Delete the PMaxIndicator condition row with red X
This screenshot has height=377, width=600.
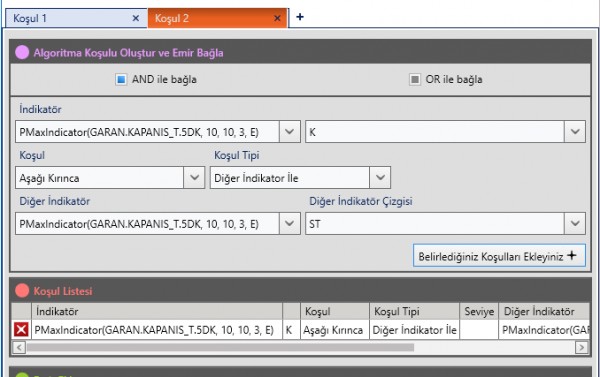[21, 330]
